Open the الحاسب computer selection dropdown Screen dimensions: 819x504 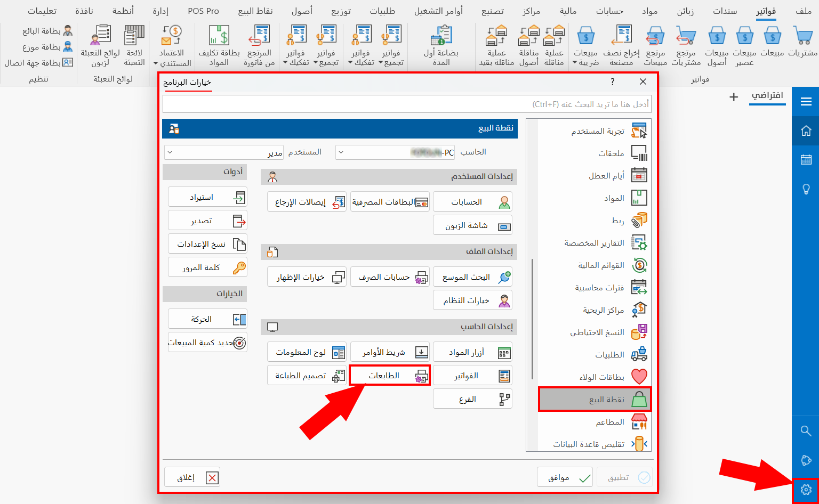(395, 152)
